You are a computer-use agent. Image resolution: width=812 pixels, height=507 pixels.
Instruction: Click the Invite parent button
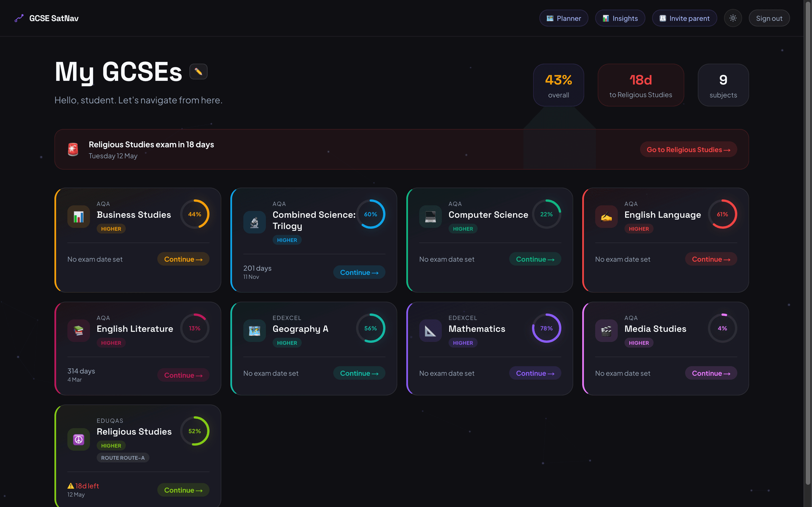coord(684,18)
